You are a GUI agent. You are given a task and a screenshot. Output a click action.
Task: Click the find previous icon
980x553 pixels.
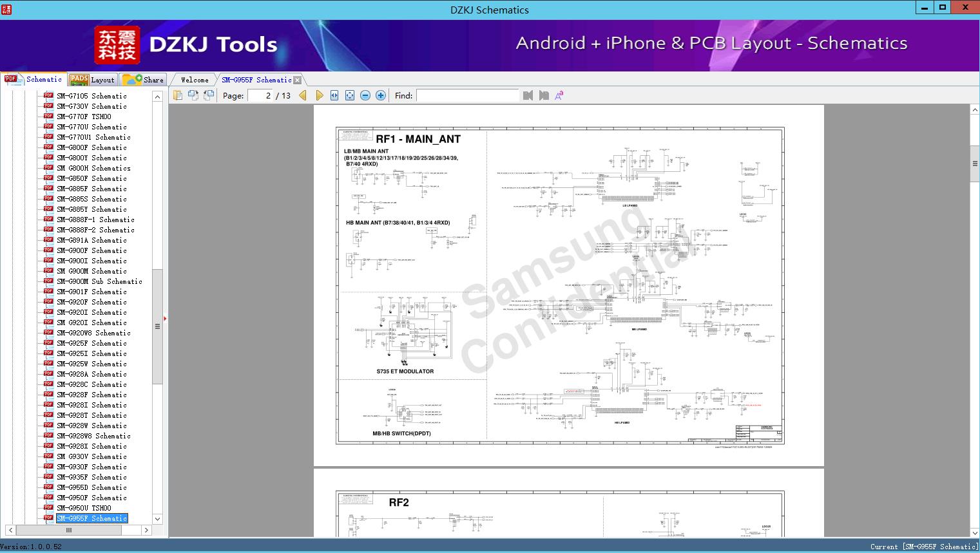coord(528,95)
